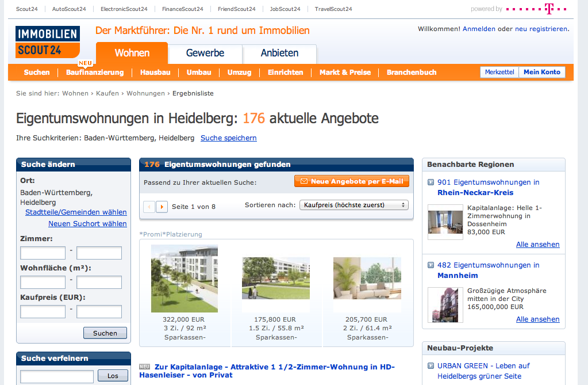This screenshot has width=588, height=385.
Task: Click the maximum Wohnfläche input field
Action: click(99, 282)
